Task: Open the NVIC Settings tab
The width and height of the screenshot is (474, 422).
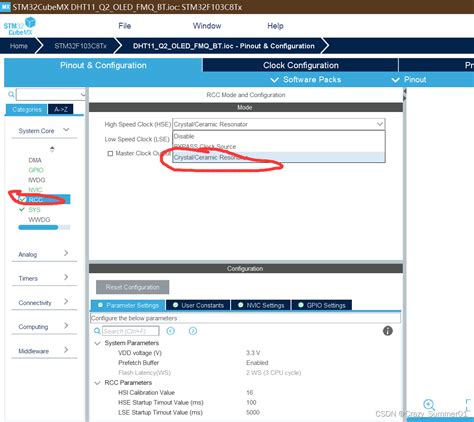Action: coord(261,305)
